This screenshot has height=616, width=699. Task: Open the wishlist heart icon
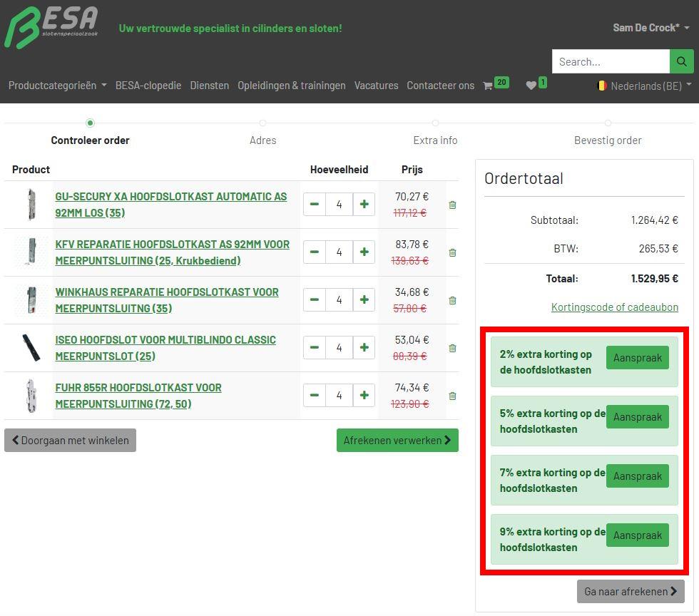tap(535, 85)
